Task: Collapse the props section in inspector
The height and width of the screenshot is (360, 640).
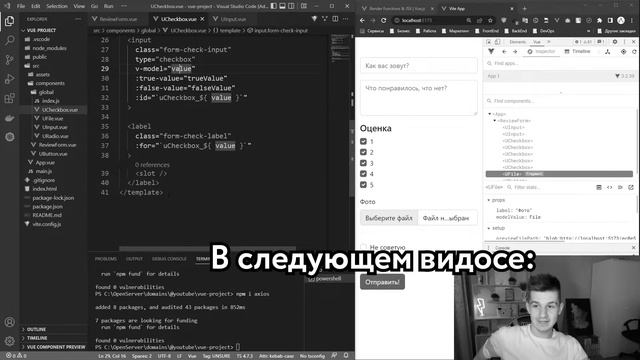Action: click(489, 200)
